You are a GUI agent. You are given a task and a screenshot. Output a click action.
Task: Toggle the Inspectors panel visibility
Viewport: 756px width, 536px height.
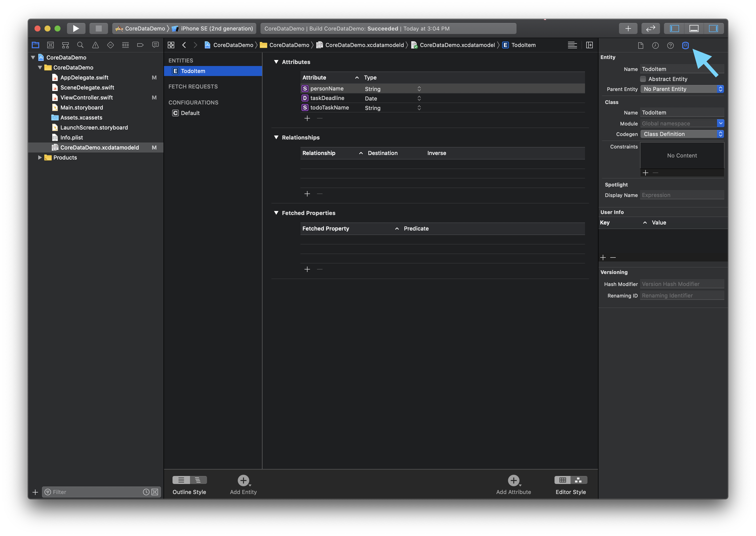pos(713,28)
